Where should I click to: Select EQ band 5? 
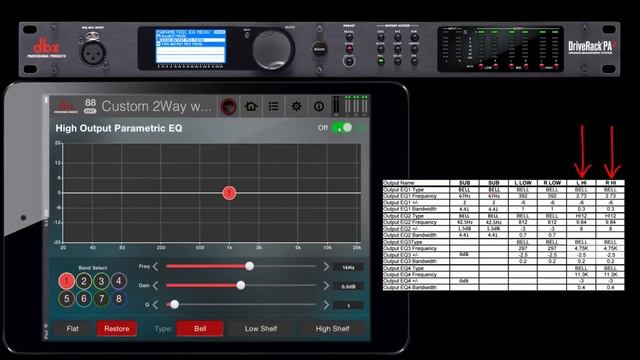(67, 298)
